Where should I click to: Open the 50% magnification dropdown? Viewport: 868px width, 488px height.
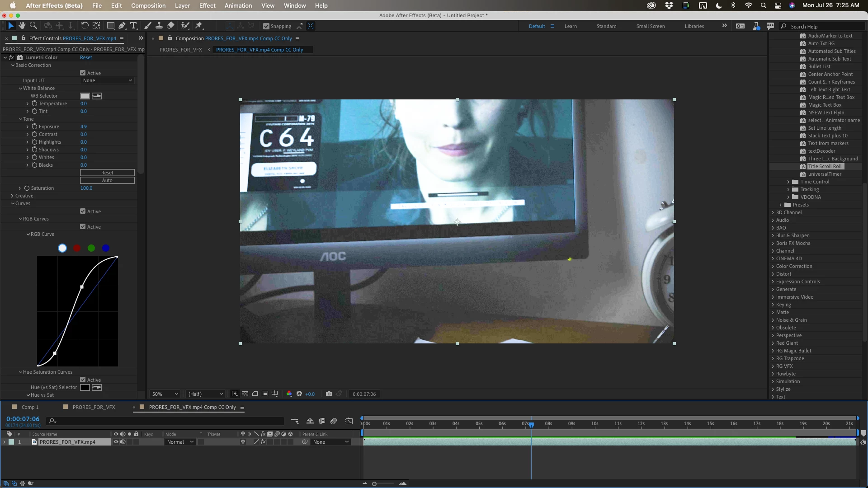(x=165, y=394)
